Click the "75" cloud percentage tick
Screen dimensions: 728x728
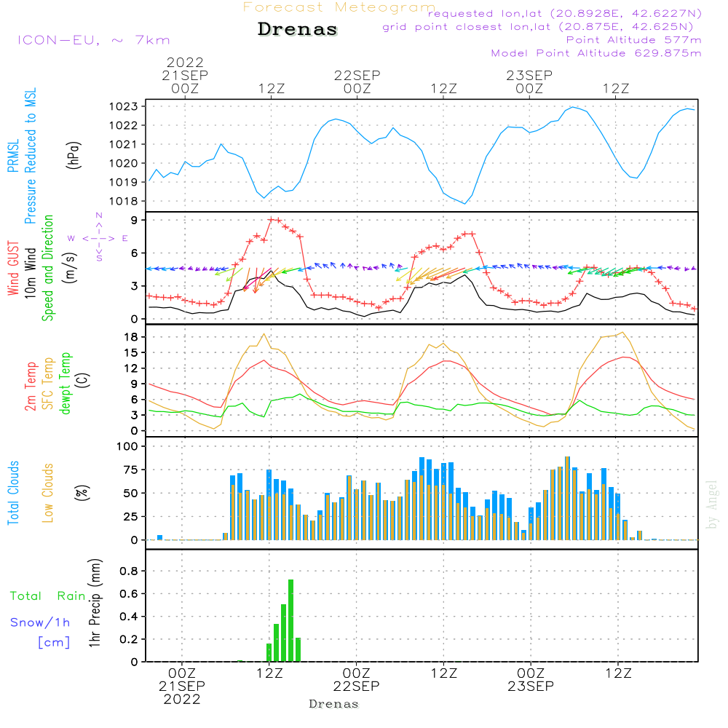coord(131,470)
